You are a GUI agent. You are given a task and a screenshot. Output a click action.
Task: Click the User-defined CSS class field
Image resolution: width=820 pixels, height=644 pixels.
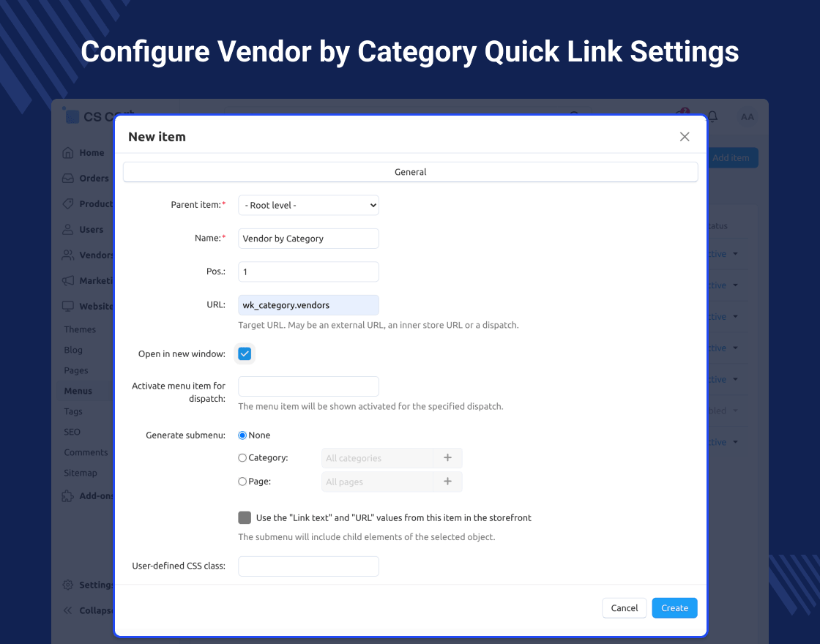[308, 566]
